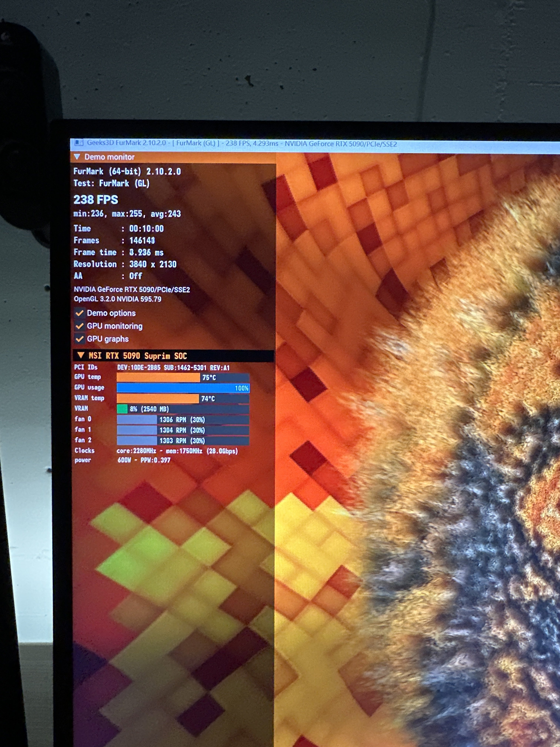Viewport: 560px width, 747px height.
Task: Uncheck the GPU graphs option
Action: [80, 339]
